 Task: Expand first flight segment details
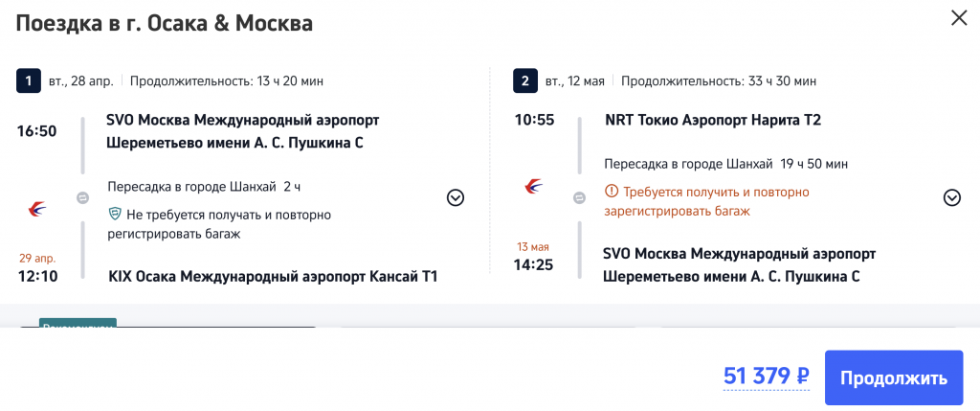[x=456, y=198]
